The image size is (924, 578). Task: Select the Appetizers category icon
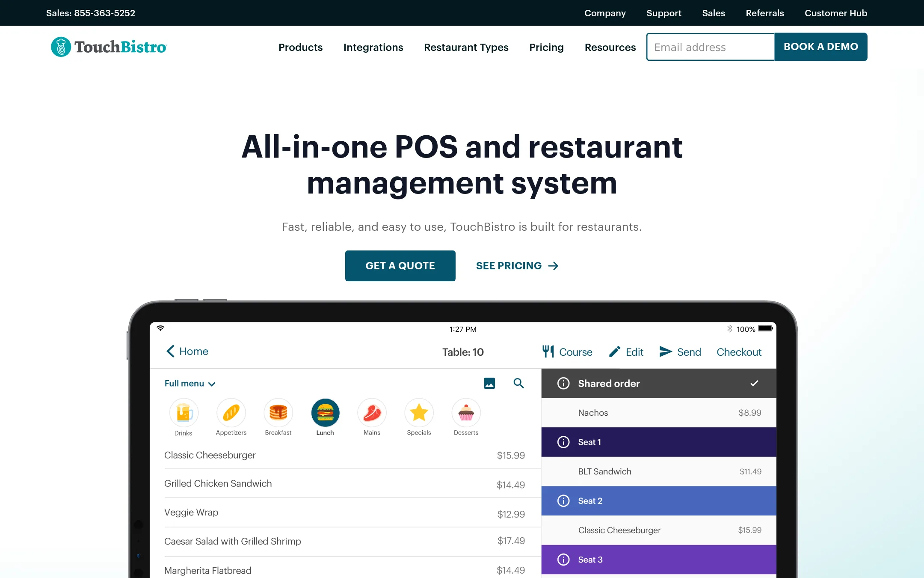[231, 413]
